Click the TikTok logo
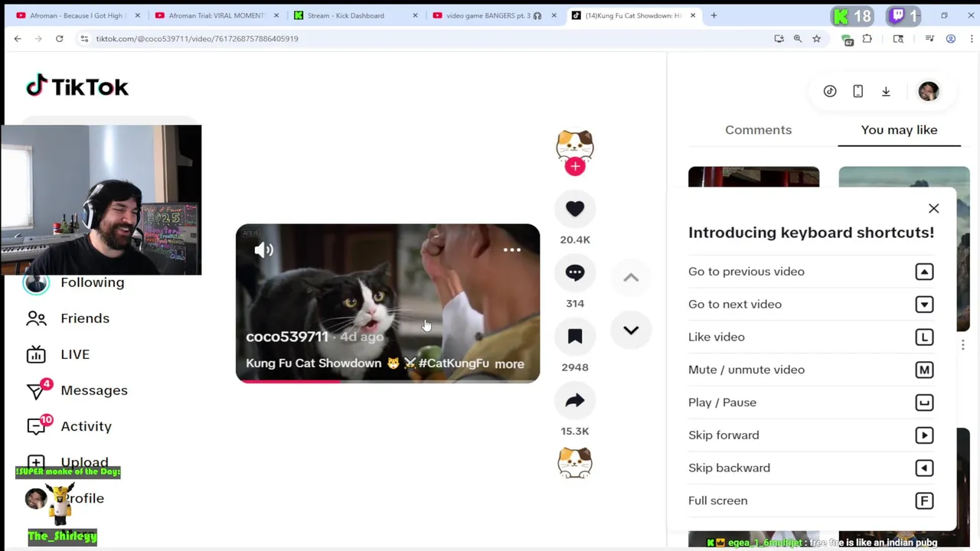Screen dimensions: 980x551 pyautogui.click(x=77, y=86)
